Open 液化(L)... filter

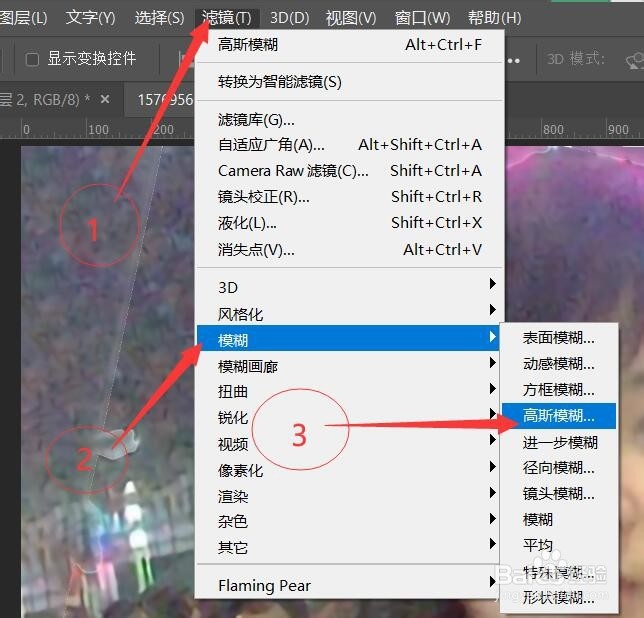click(350, 223)
